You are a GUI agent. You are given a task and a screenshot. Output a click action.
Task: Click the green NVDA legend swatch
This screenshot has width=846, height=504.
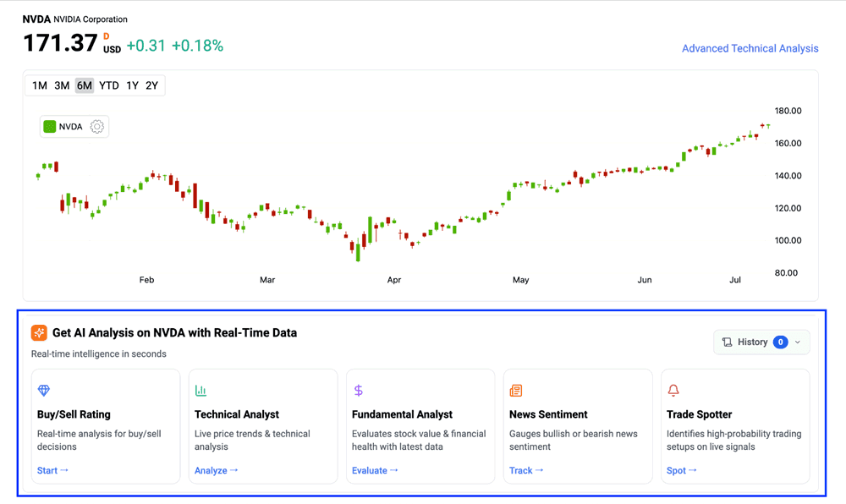click(50, 127)
